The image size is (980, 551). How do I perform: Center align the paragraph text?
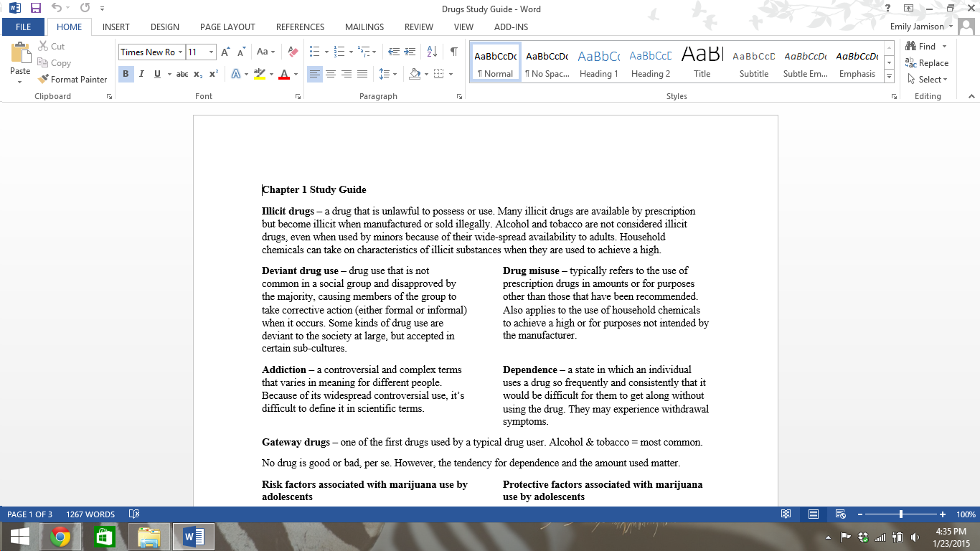pyautogui.click(x=331, y=74)
